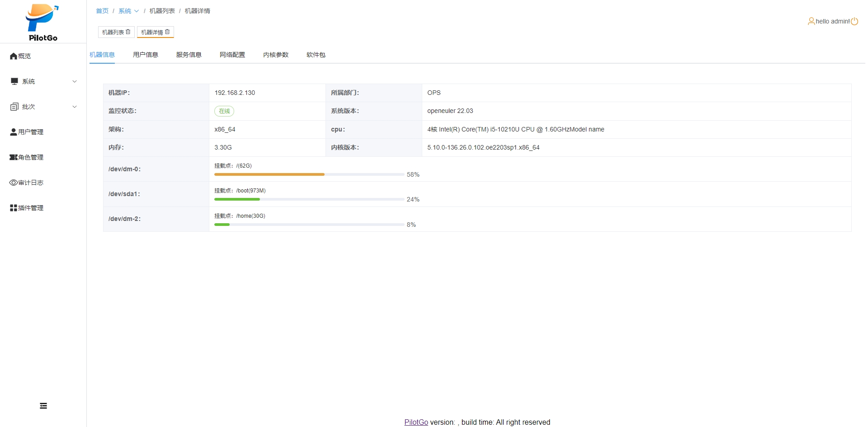Close the 机器列表 tag via trash icon

(128, 32)
